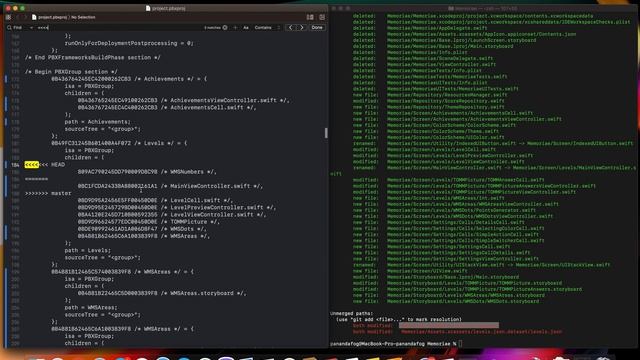640x360 pixels.
Task: Click the 'path = Levels;' line
Action: point(87,250)
